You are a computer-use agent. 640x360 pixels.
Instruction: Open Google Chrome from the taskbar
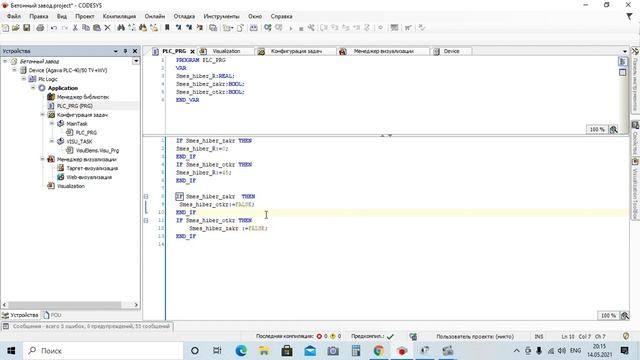(379, 351)
